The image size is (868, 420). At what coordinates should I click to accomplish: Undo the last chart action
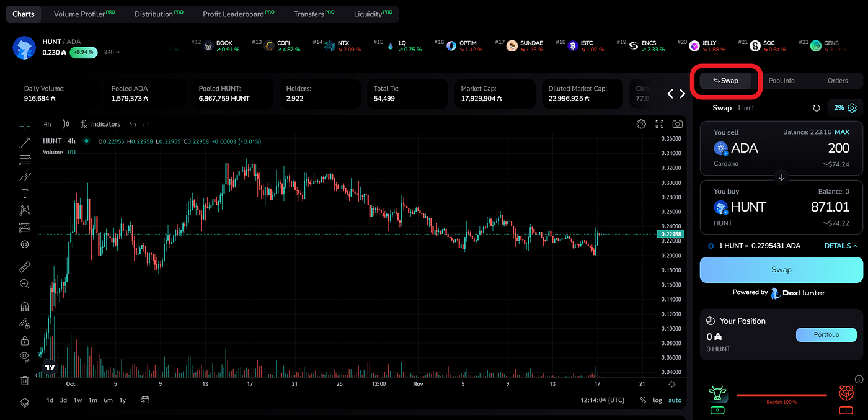(x=133, y=124)
